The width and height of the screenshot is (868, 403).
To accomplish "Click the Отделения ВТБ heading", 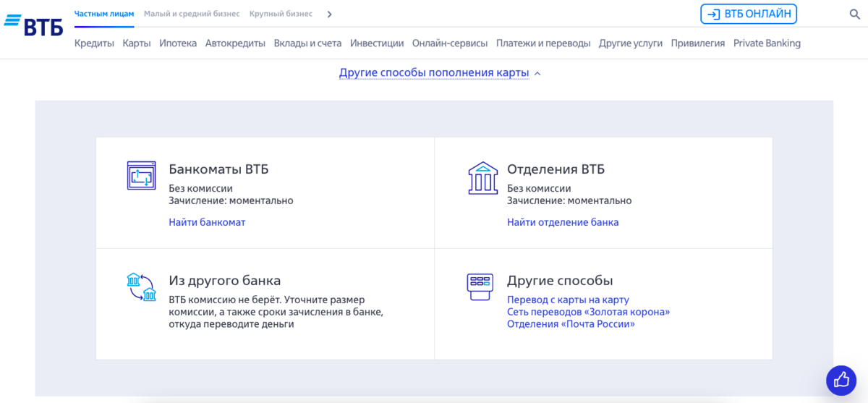I will pyautogui.click(x=556, y=169).
